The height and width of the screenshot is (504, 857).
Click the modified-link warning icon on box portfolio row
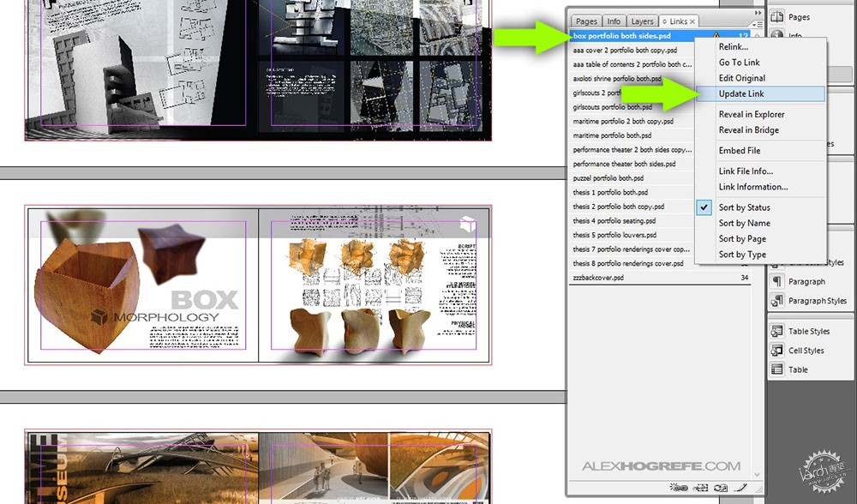point(716,35)
